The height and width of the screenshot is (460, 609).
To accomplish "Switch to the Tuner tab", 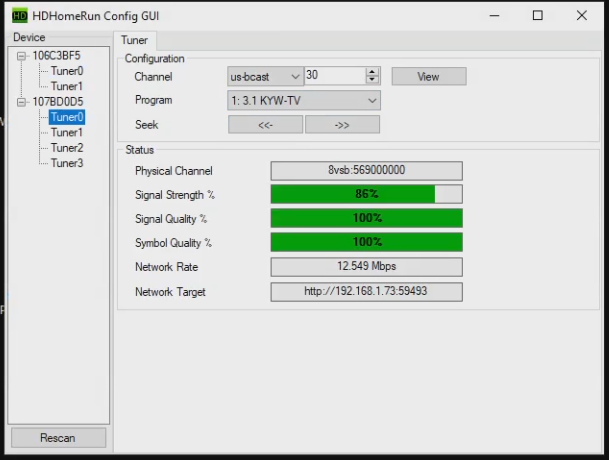I will [x=134, y=40].
